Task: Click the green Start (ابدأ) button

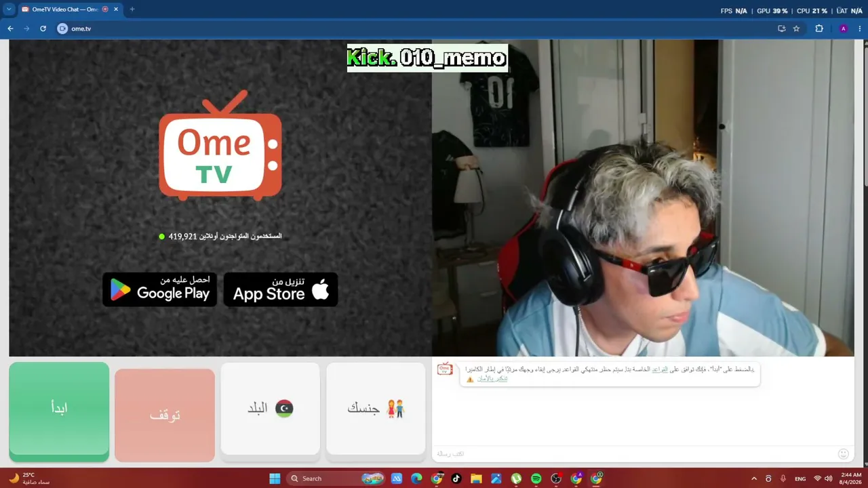Action: click(59, 411)
